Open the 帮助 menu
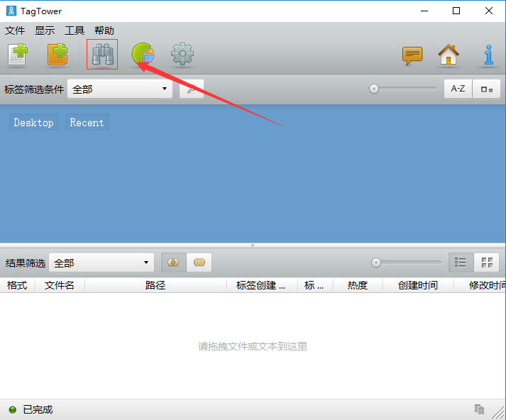The image size is (506, 420). click(104, 31)
